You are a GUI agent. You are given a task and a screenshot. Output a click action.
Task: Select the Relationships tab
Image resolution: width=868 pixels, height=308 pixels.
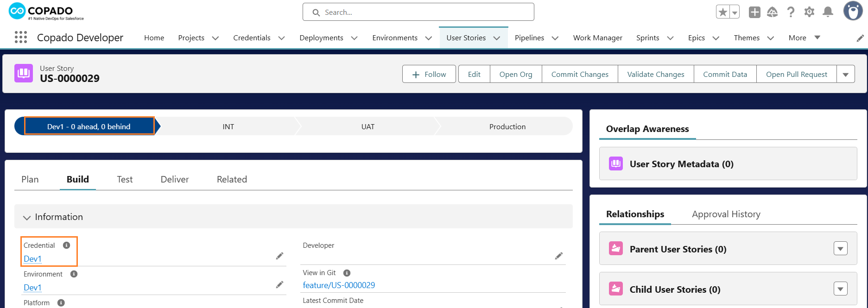(635, 214)
